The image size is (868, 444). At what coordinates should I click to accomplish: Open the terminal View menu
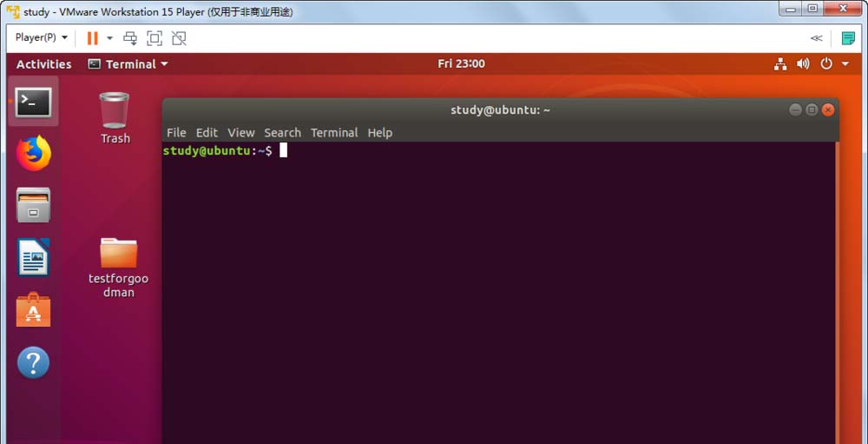coord(241,132)
